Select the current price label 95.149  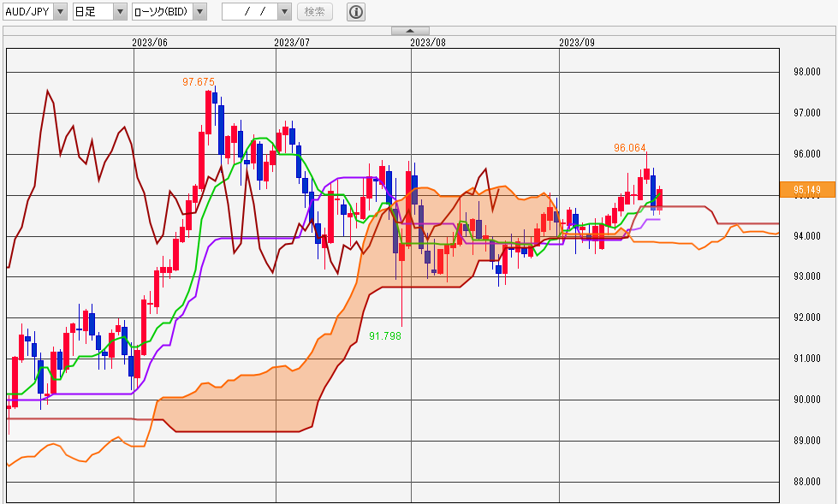point(807,189)
